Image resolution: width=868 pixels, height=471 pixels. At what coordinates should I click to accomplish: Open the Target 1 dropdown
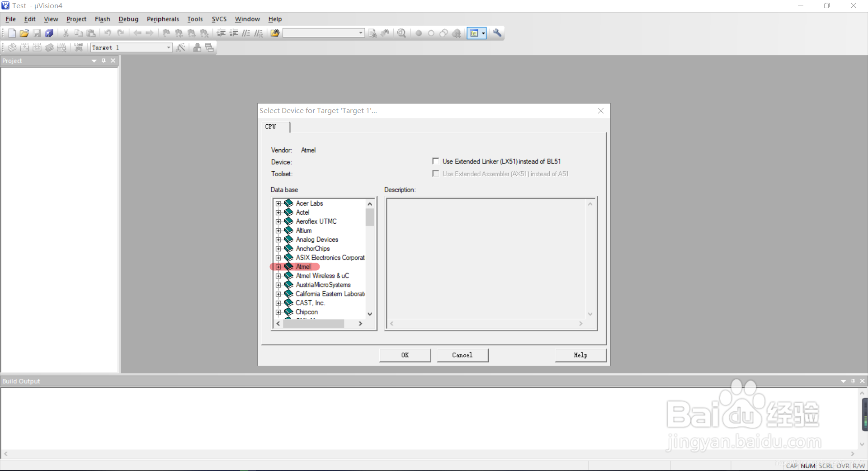point(169,47)
